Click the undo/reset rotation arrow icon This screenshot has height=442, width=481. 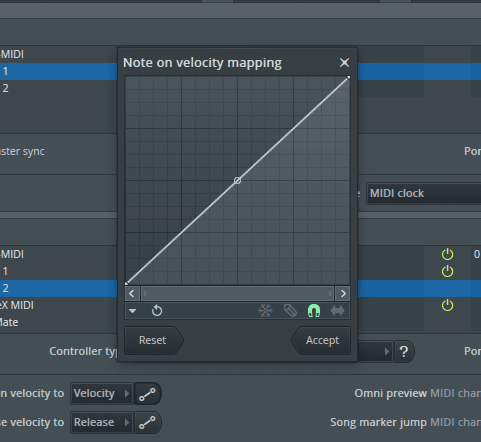[157, 311]
